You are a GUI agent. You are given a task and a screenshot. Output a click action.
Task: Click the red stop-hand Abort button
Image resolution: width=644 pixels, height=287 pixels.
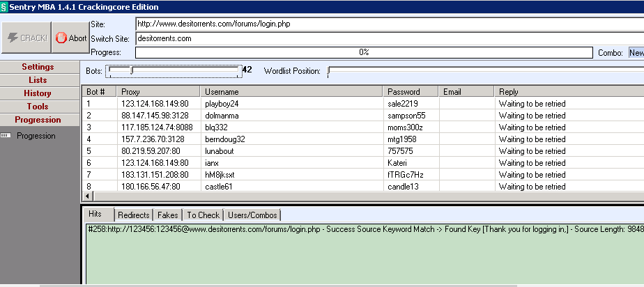[x=70, y=38]
